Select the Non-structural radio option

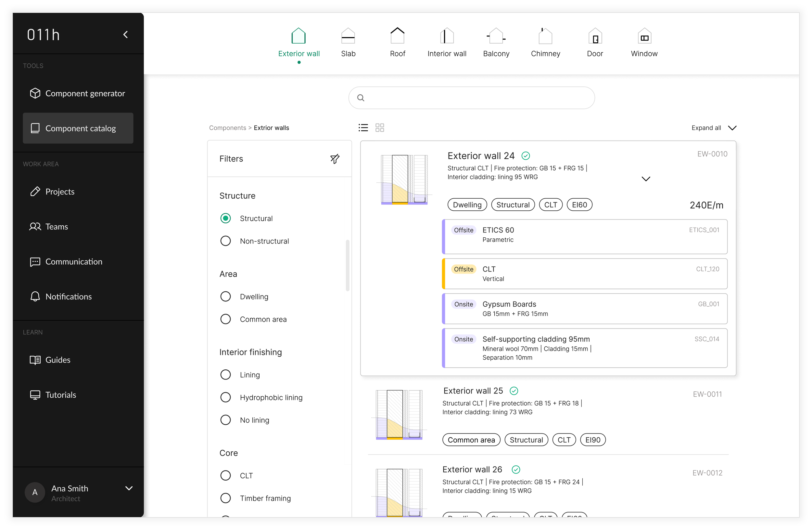(225, 241)
